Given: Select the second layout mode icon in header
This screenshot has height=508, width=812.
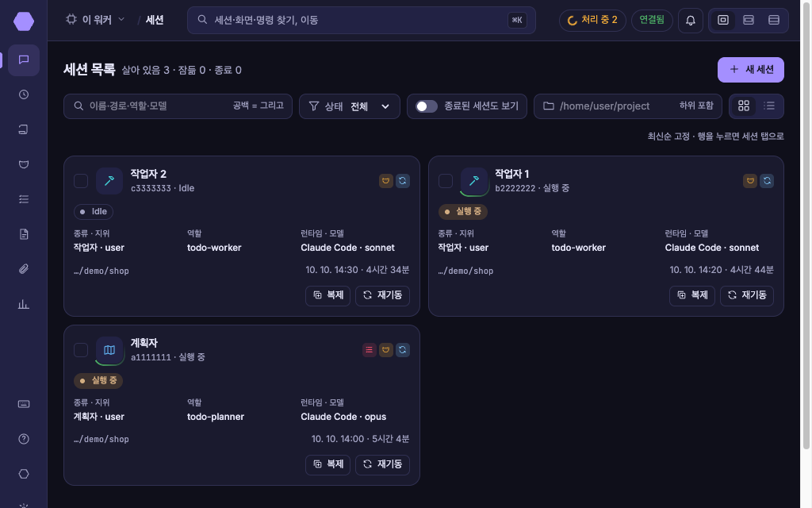Looking at the screenshot, I should pos(749,20).
